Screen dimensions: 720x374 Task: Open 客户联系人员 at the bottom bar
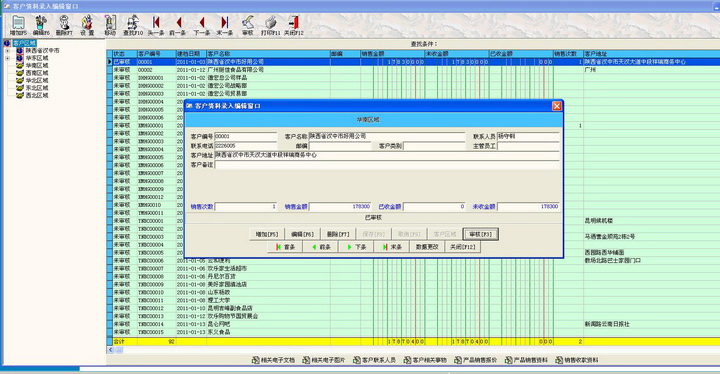374,360
